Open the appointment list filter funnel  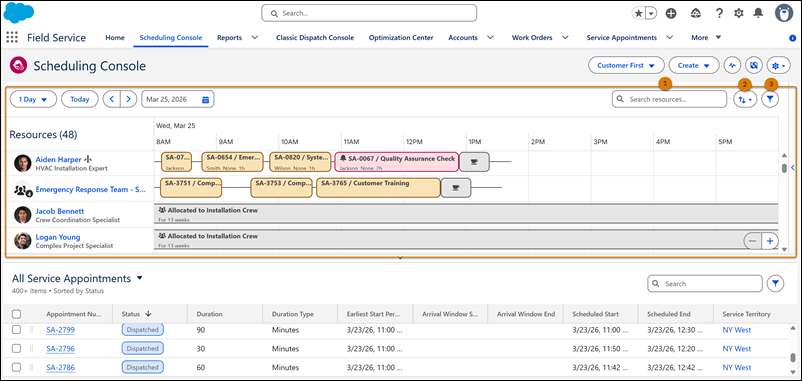coord(776,283)
